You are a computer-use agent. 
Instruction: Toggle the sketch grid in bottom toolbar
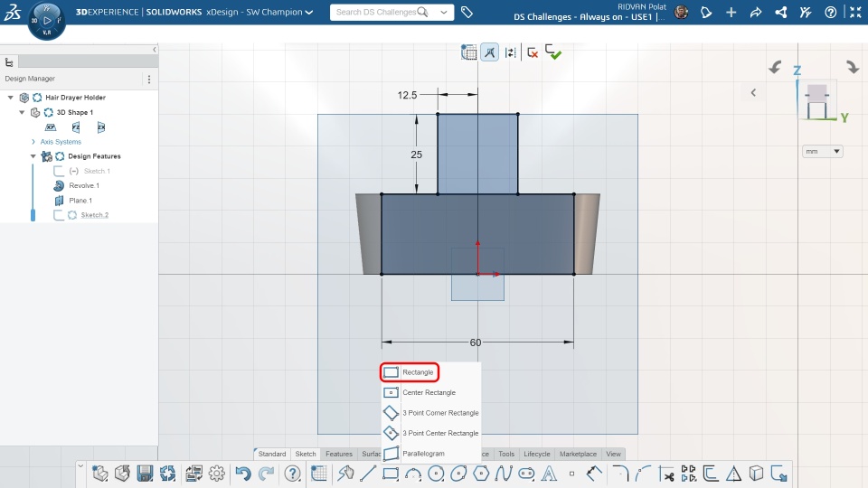[319, 474]
